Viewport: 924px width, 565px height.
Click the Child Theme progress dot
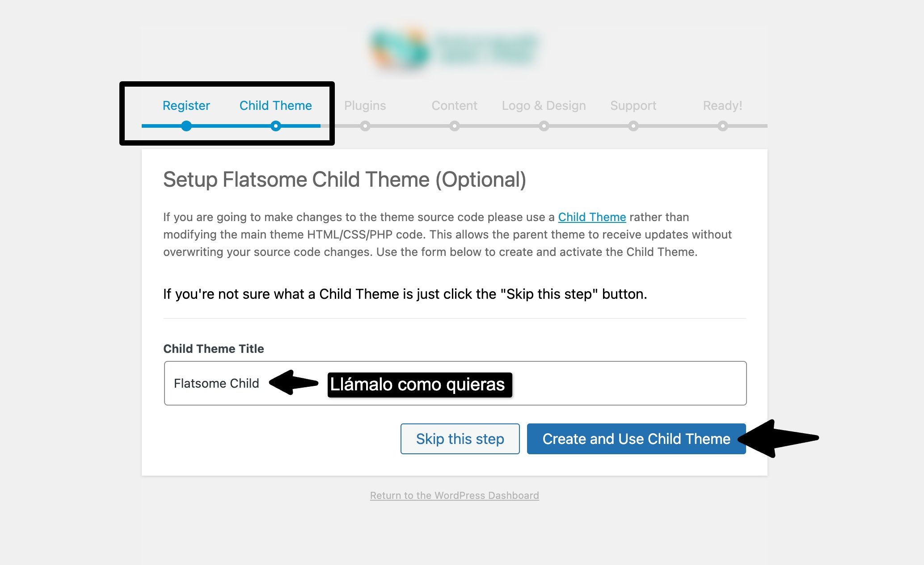click(276, 126)
